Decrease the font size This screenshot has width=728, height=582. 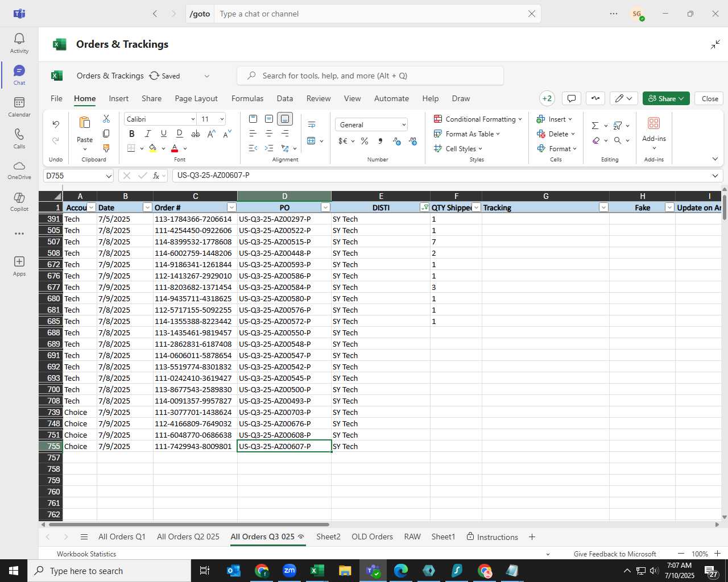[x=227, y=134]
